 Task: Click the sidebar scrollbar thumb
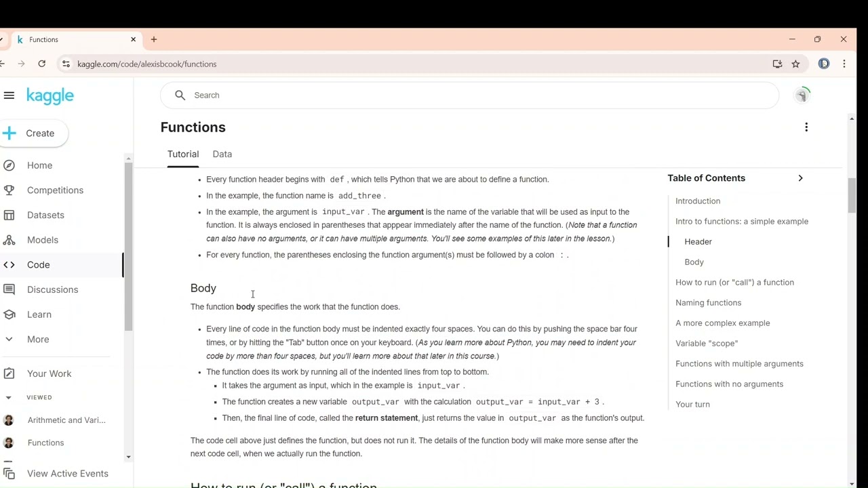click(128, 246)
